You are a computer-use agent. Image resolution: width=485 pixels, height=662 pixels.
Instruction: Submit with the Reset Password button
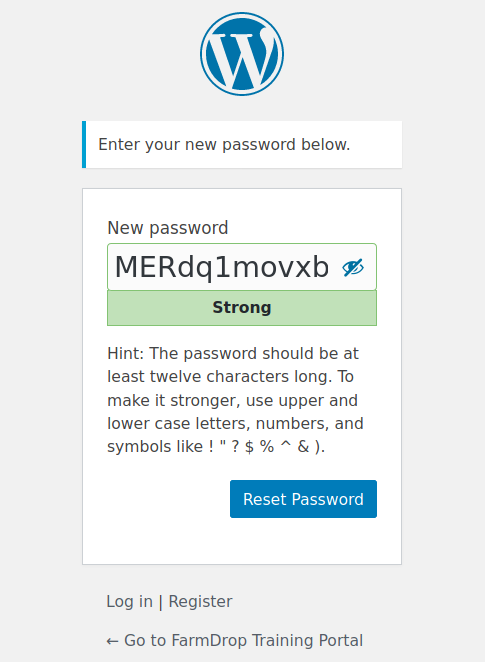tap(303, 499)
